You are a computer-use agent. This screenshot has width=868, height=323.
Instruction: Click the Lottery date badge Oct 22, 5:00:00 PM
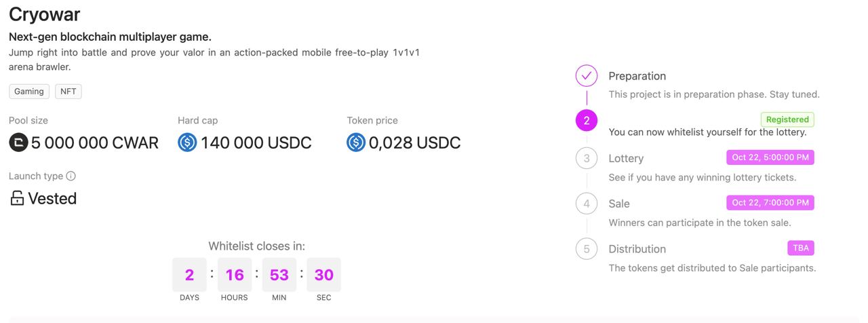pyautogui.click(x=770, y=157)
